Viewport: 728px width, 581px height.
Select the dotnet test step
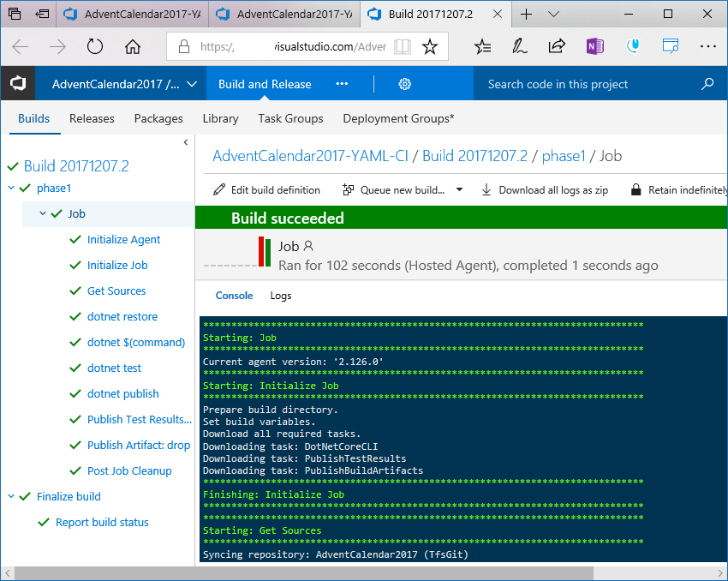[114, 368]
